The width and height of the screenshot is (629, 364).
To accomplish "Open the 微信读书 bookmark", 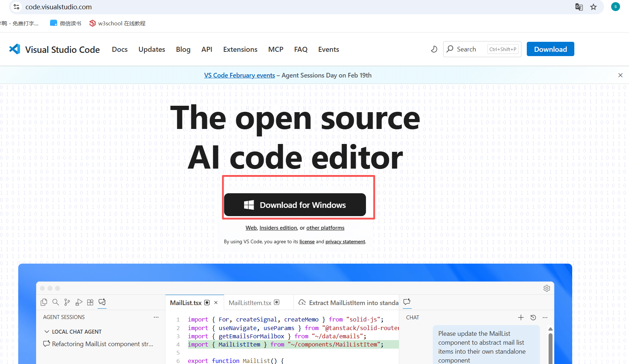I will click(66, 23).
